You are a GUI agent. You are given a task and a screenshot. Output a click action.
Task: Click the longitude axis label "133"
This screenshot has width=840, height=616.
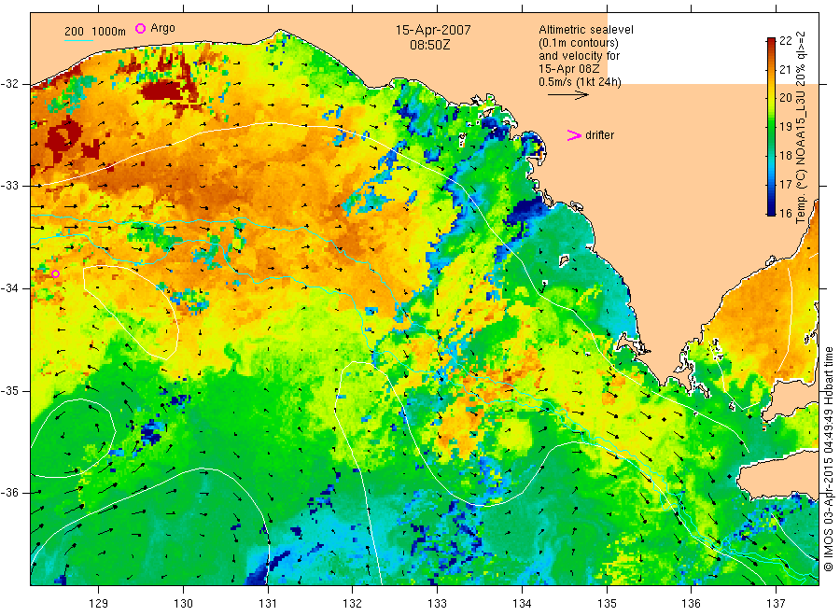437,604
